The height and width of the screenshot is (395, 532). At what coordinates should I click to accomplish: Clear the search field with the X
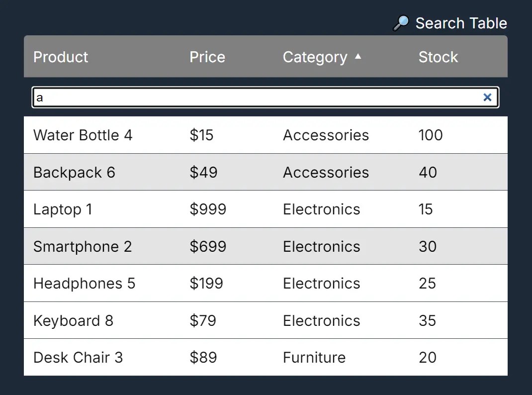[487, 98]
